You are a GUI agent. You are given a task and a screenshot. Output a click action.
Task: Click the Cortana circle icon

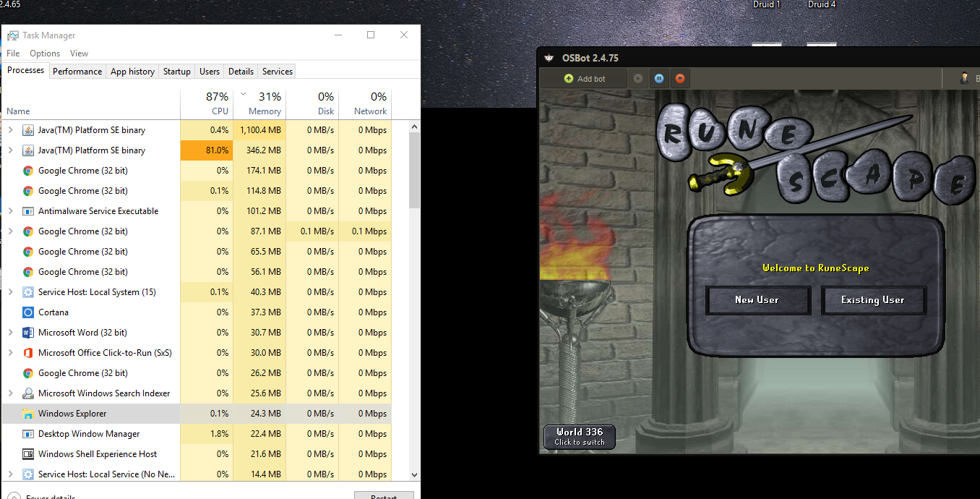28,312
